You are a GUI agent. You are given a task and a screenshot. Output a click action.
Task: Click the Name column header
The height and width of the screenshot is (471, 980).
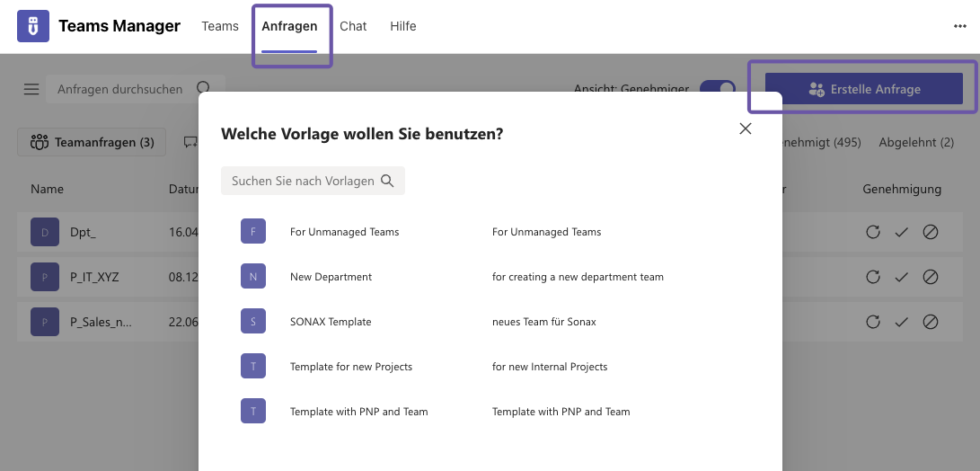[x=47, y=189]
